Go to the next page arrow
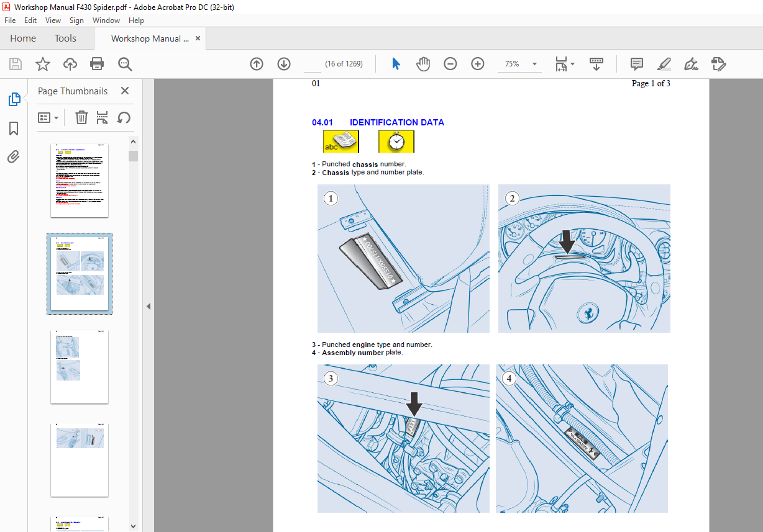The width and height of the screenshot is (763, 532). (x=284, y=64)
